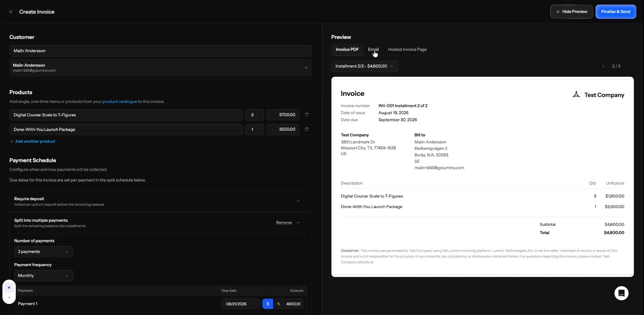
Task: Click the email malin+345@golumino.com in preview
Action: click(x=439, y=168)
